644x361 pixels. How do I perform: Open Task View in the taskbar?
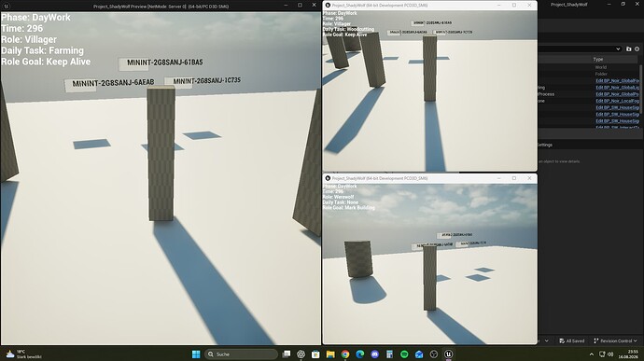click(x=287, y=354)
